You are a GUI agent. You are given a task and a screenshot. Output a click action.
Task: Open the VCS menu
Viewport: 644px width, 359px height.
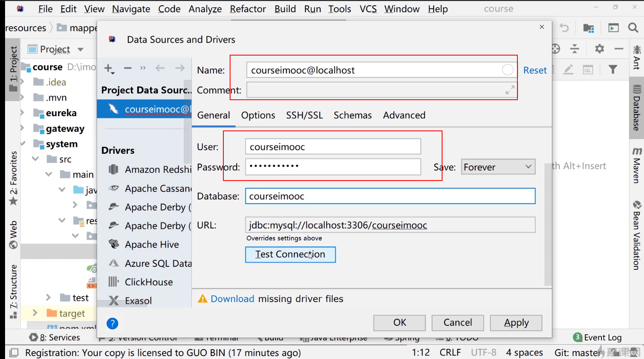point(368,9)
